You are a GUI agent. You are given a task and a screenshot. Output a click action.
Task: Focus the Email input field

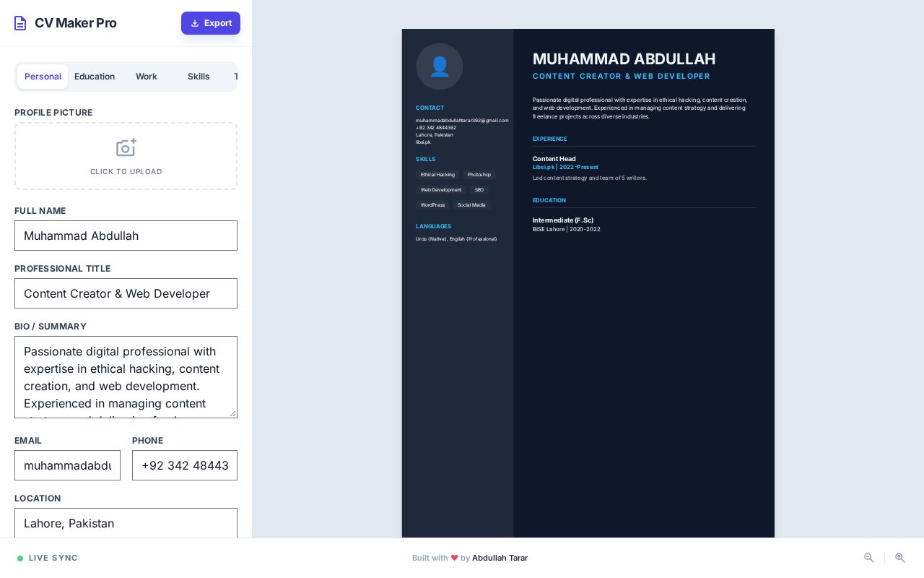(x=67, y=465)
